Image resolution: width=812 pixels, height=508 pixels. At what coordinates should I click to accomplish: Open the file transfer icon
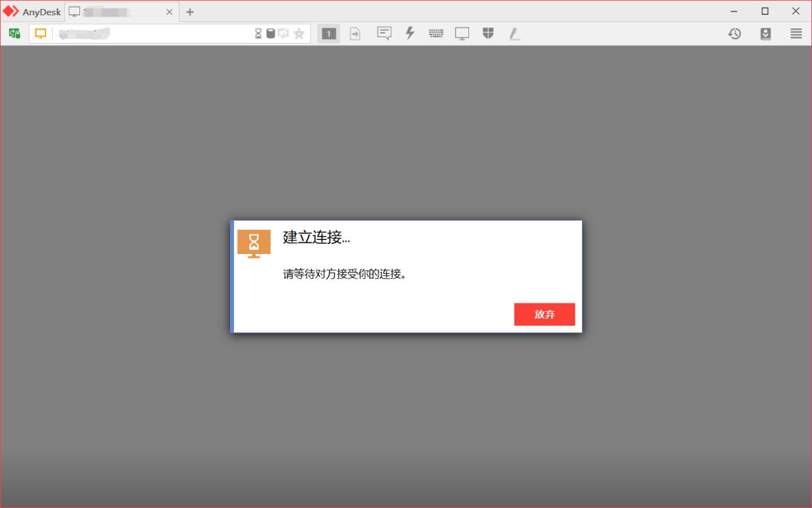tap(355, 33)
